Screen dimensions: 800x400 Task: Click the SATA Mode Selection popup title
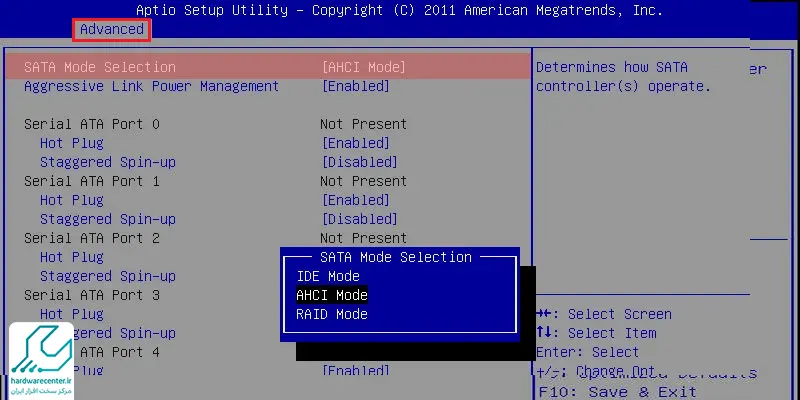tap(396, 257)
